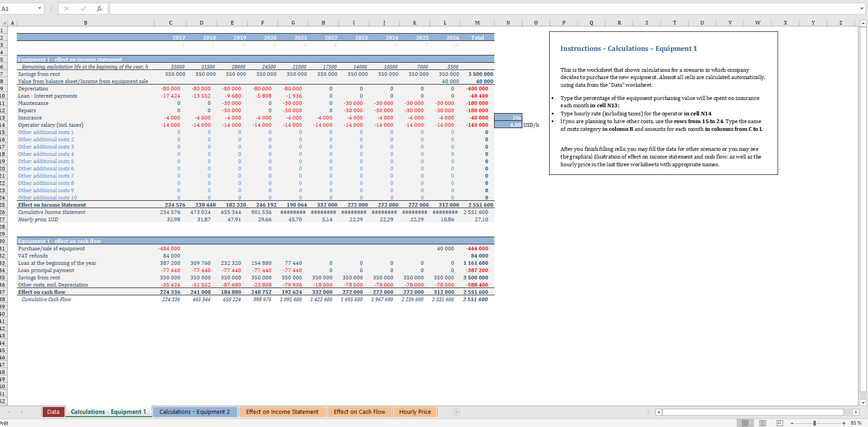Select insurance percentage cell showing 1%
This screenshot has width=868, height=427.
click(508, 118)
